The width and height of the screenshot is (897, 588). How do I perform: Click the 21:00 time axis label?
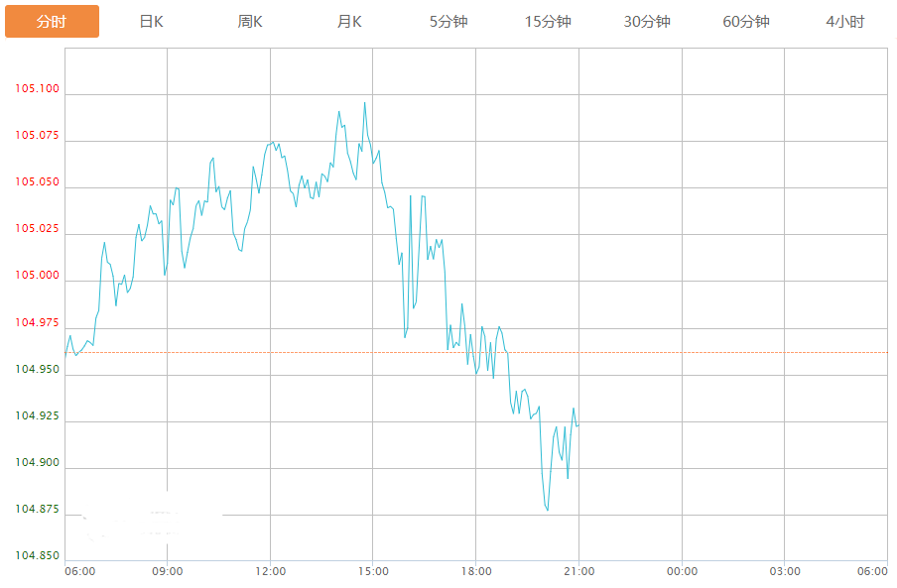pos(578,571)
